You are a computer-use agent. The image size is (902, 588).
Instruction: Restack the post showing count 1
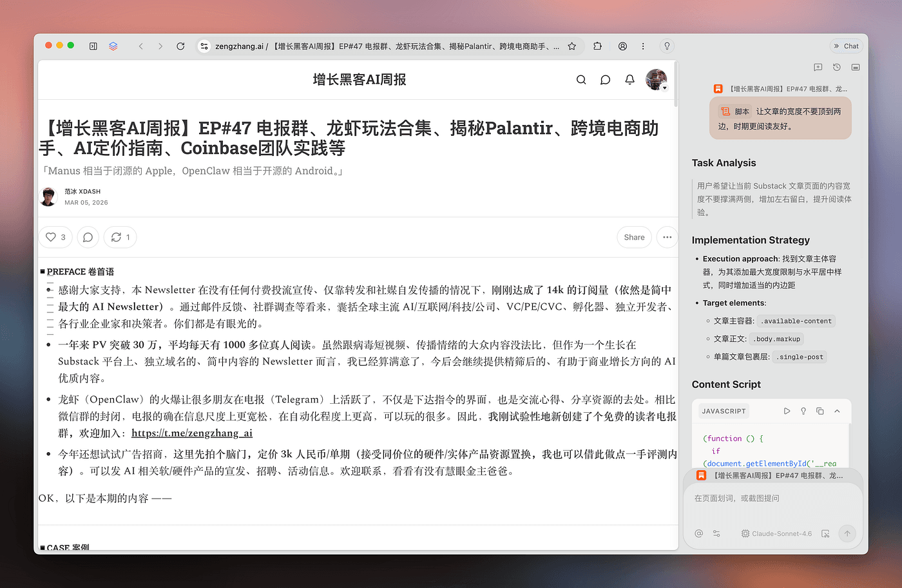pyautogui.click(x=120, y=237)
